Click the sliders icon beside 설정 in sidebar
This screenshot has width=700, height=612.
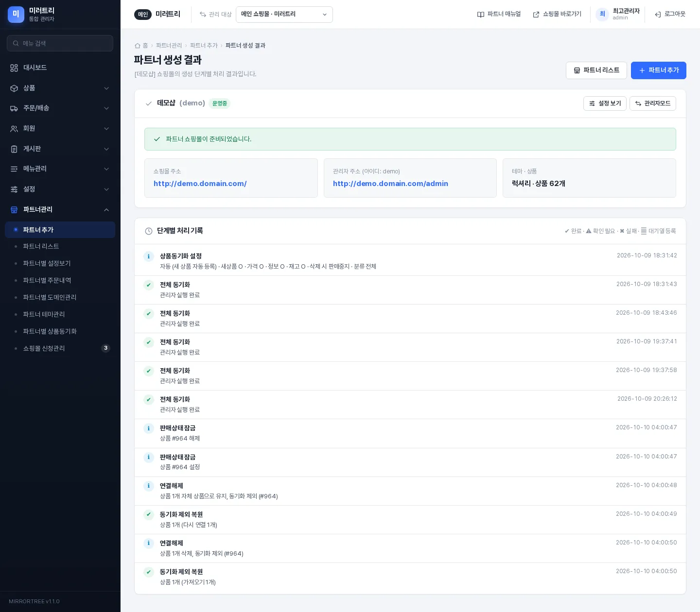click(x=14, y=189)
